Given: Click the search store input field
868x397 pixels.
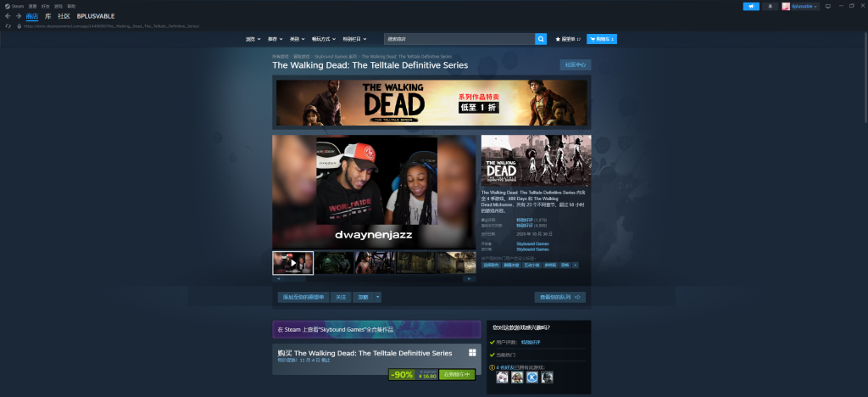Looking at the screenshot, I should (459, 39).
